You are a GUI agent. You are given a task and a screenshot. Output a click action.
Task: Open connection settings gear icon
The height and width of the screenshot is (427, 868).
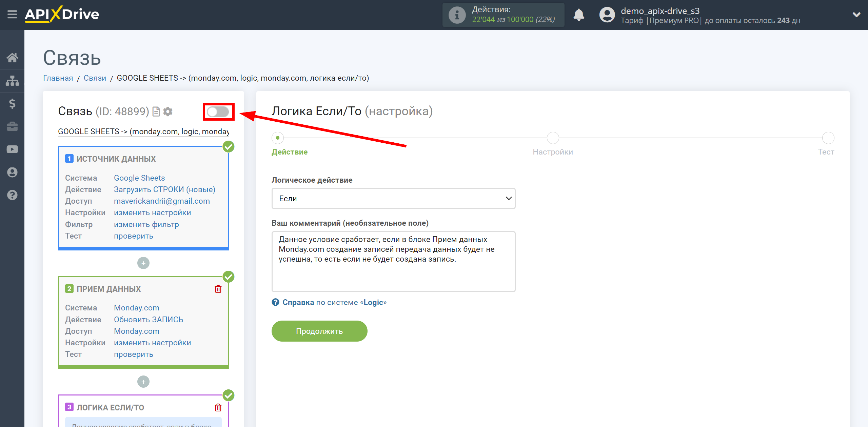[x=168, y=111]
